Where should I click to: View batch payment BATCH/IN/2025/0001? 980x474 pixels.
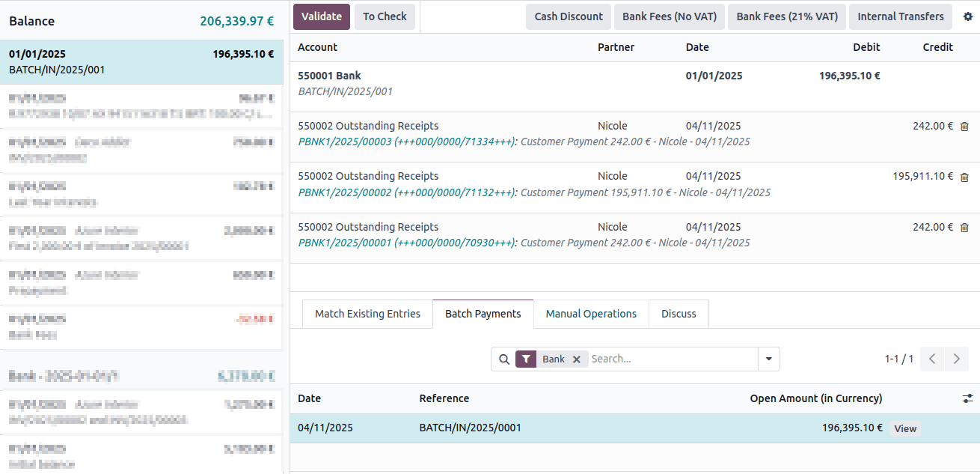point(905,429)
